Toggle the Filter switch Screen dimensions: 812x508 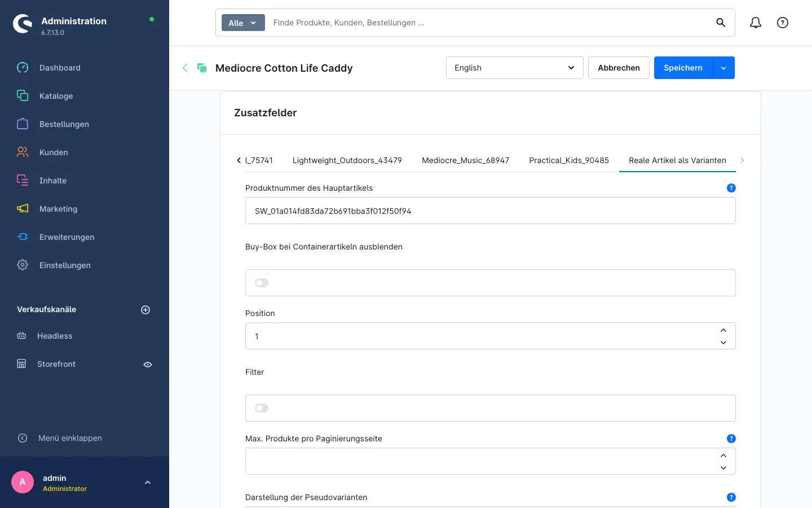(262, 408)
